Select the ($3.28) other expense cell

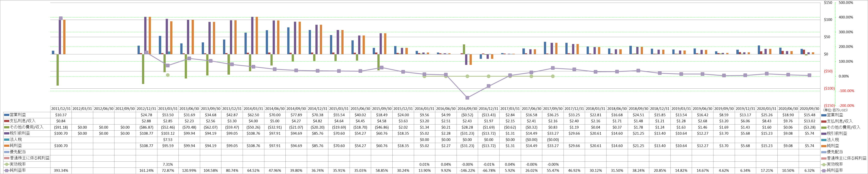coord(809,127)
